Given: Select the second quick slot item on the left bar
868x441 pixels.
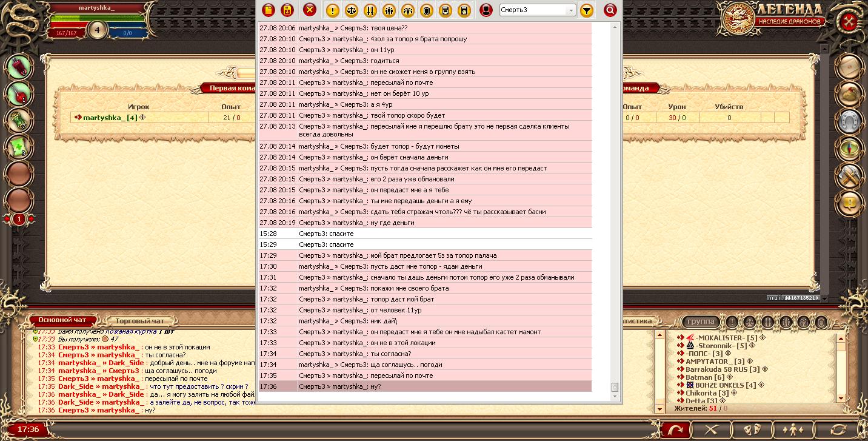Looking at the screenshot, I should pos(19,93).
